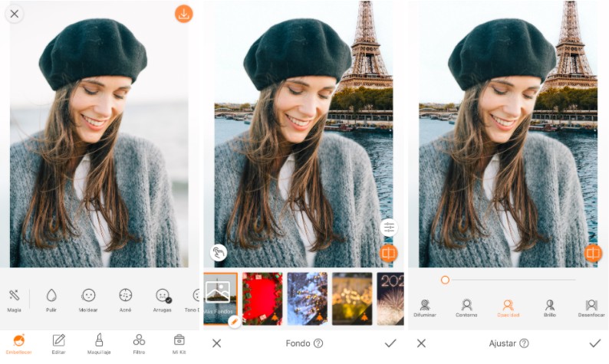Image resolution: width=609 pixels, height=364 pixels.
Task: Open the help icon next to Ajustar
Action: (x=524, y=343)
